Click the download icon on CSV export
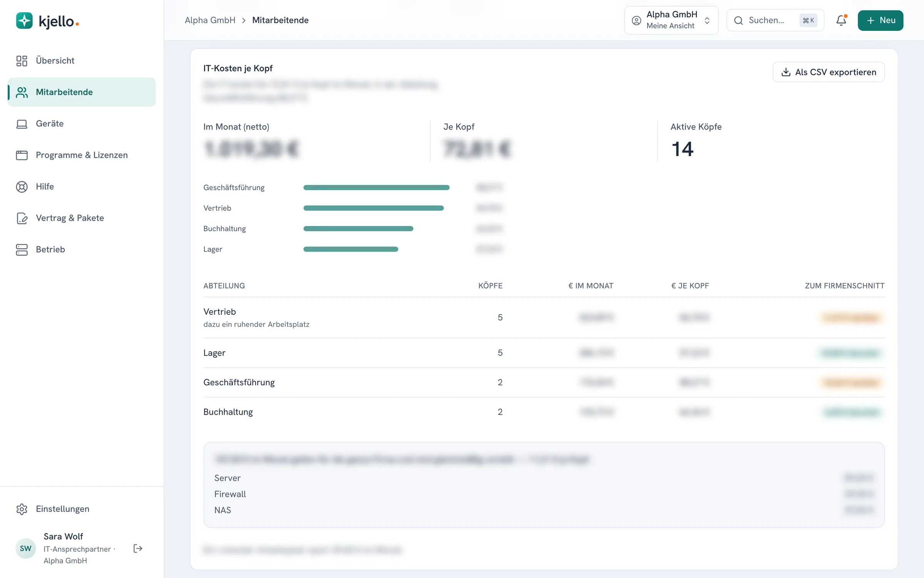 (786, 72)
